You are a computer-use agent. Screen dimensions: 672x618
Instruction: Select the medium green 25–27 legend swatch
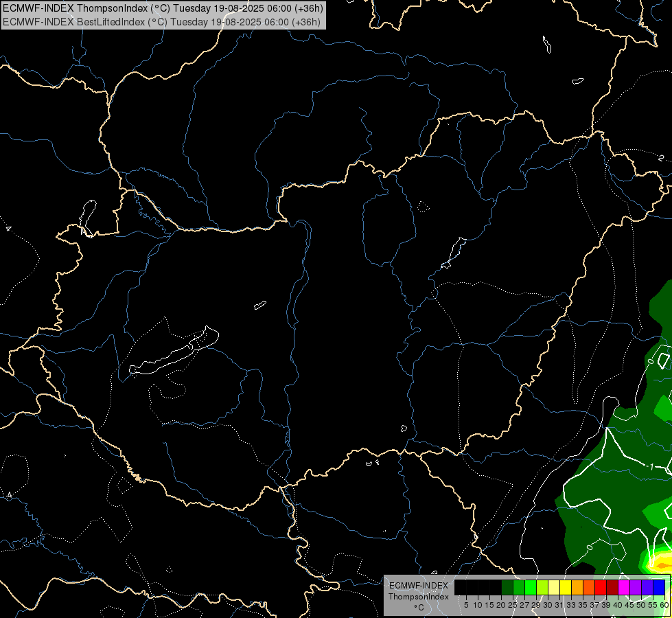(519, 587)
